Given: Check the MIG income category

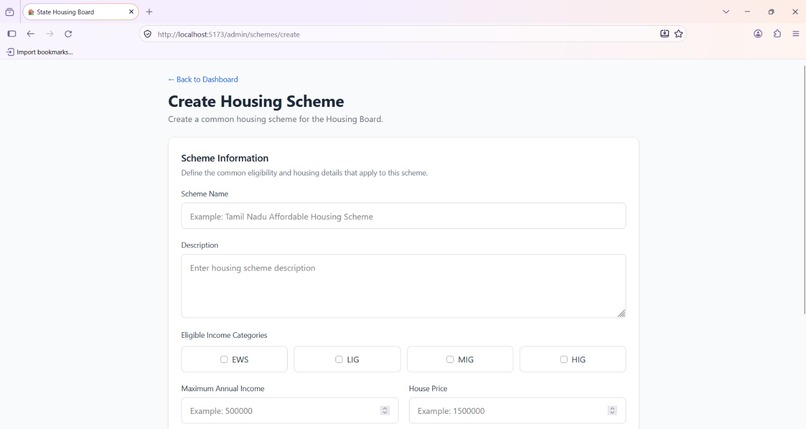Looking at the screenshot, I should (450, 359).
